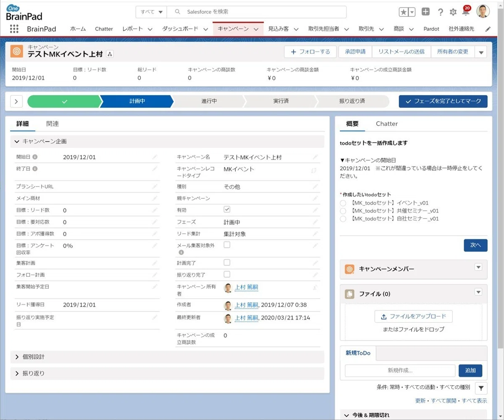Click the リストメールの送信 button
This screenshot has height=420, width=504.
tap(402, 52)
